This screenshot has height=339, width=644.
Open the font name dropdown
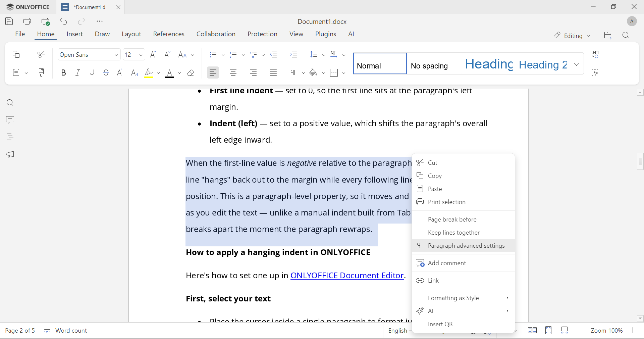(116, 55)
